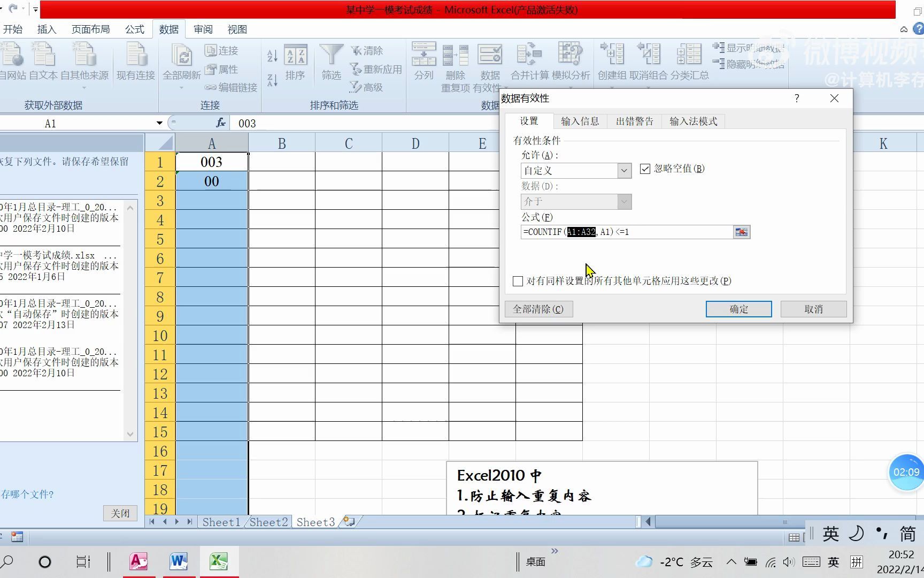Click Consolidate (合并计算) icon
This screenshot has width=924, height=578.
[529, 62]
